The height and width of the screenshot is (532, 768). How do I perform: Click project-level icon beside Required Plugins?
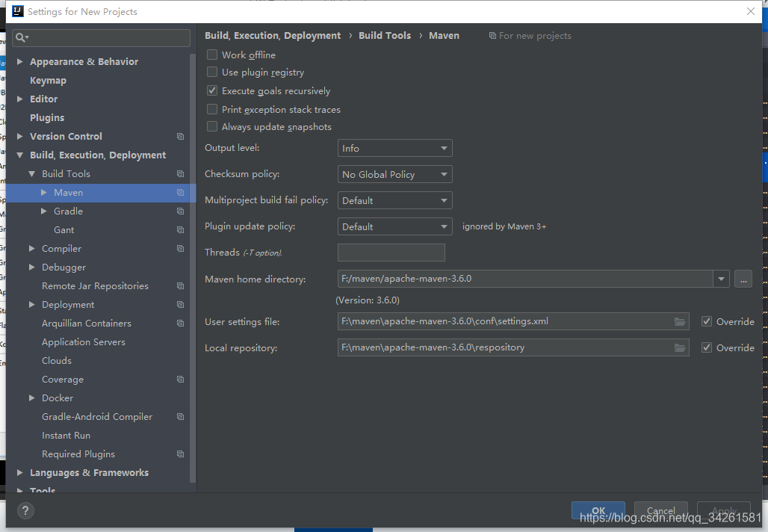180,454
